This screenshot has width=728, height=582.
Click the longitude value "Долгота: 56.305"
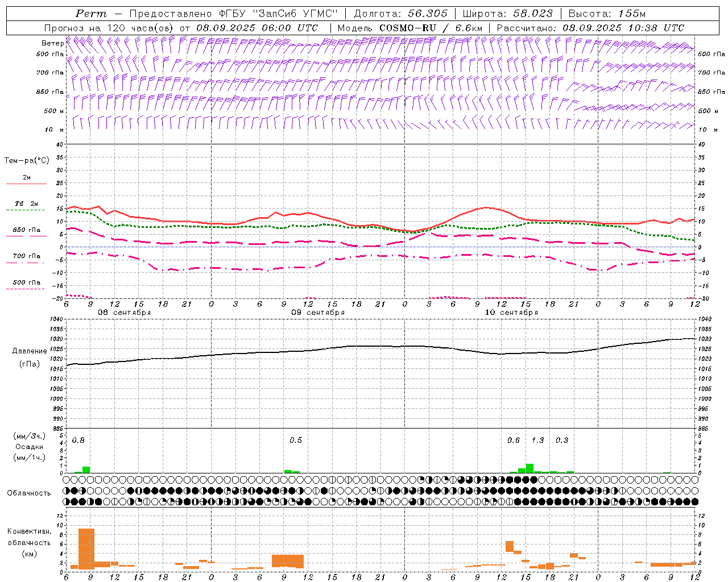coord(401,14)
